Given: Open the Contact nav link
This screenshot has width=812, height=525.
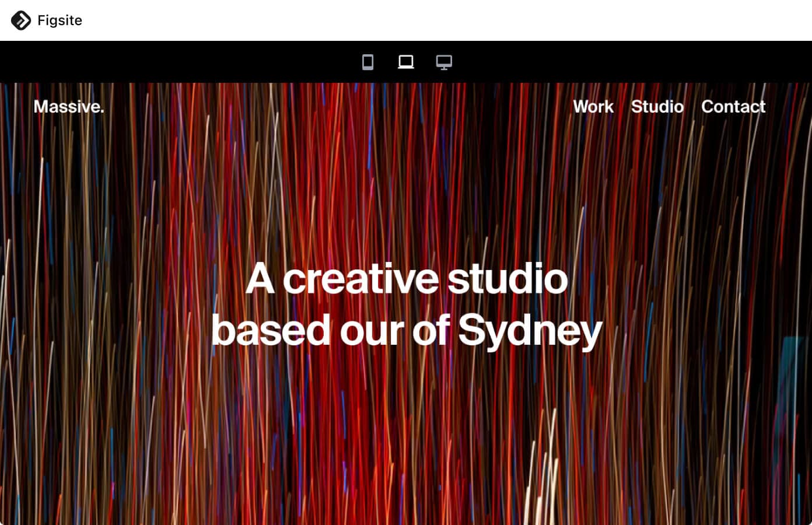Looking at the screenshot, I should coord(733,107).
